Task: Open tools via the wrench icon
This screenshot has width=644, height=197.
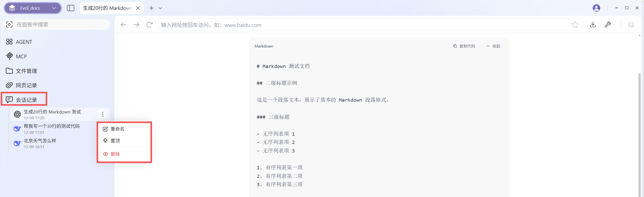Action: 608,25
